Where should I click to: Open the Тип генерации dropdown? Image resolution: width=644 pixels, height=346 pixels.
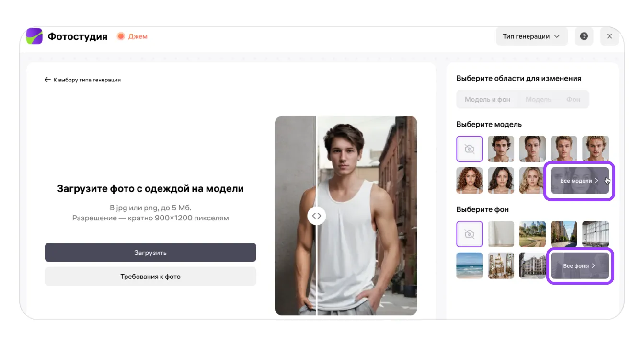pyautogui.click(x=531, y=36)
